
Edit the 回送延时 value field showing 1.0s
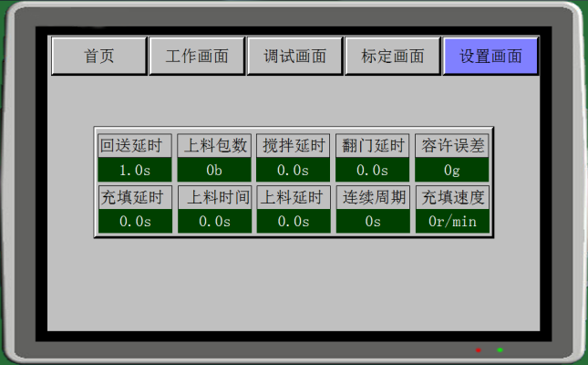[x=135, y=170]
